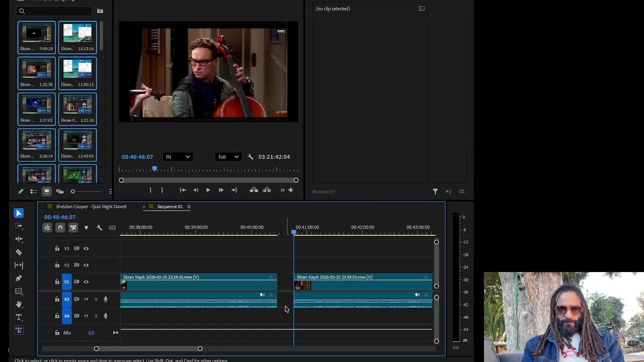Click the Program Monitor timecode 00:40:46:07
This screenshot has width=644, height=362.
[x=137, y=157]
